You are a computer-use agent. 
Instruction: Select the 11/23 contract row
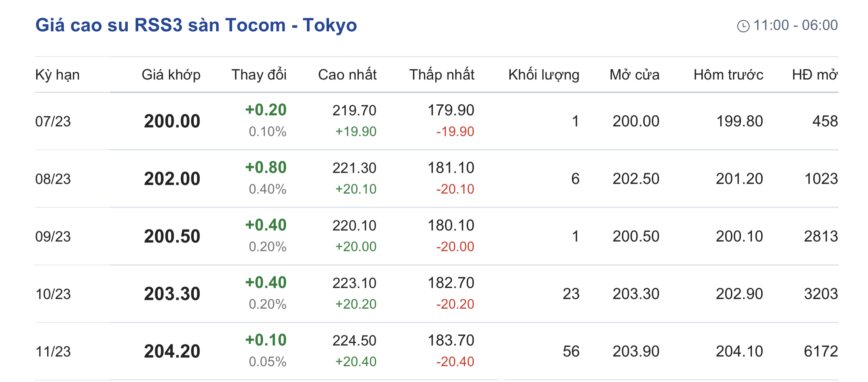pos(437,351)
